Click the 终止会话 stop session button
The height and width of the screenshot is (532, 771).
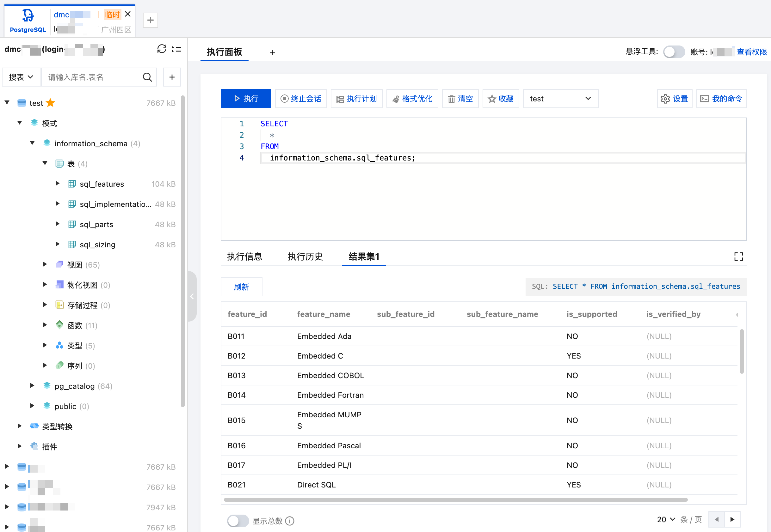[301, 99]
